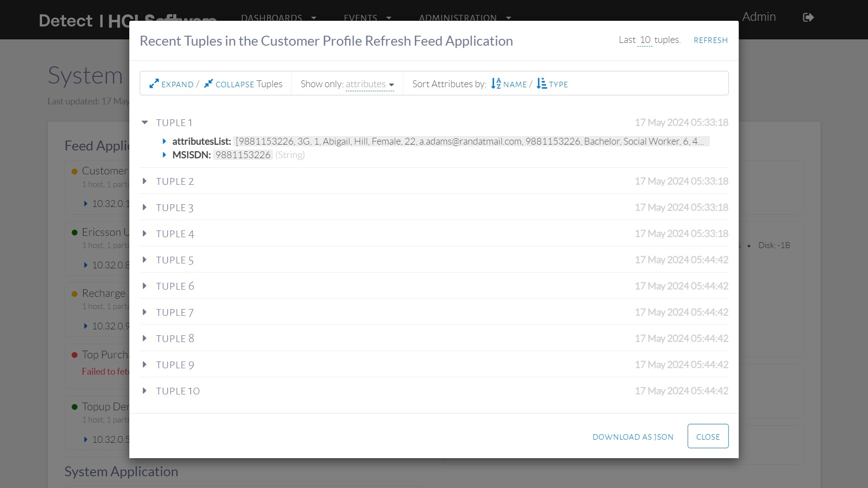Collapse the TUPLE 1 section

tap(145, 122)
